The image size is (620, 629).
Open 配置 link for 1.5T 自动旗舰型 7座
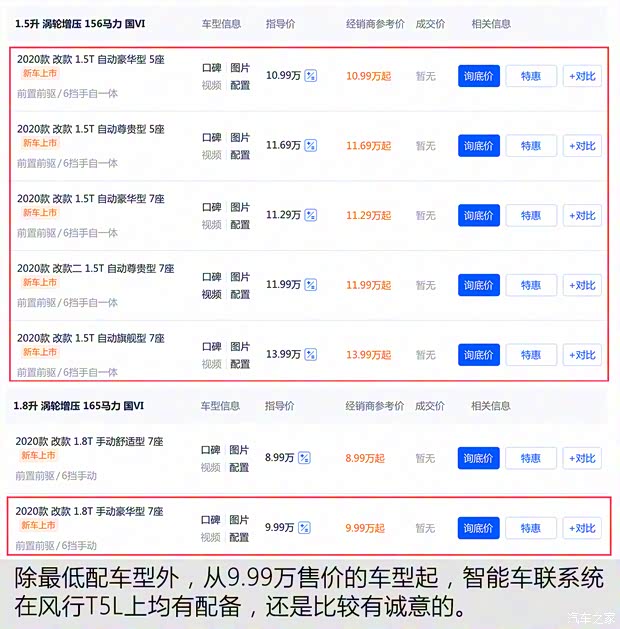pyautogui.click(x=240, y=364)
